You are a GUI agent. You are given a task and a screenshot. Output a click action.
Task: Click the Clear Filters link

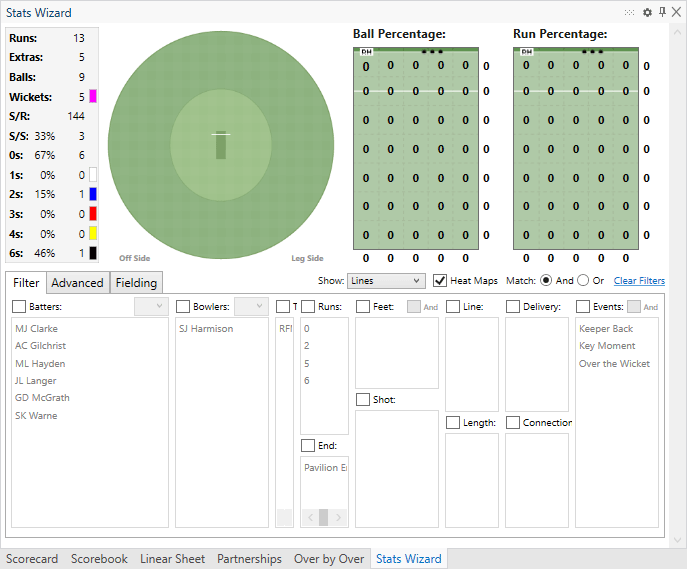coord(638,281)
